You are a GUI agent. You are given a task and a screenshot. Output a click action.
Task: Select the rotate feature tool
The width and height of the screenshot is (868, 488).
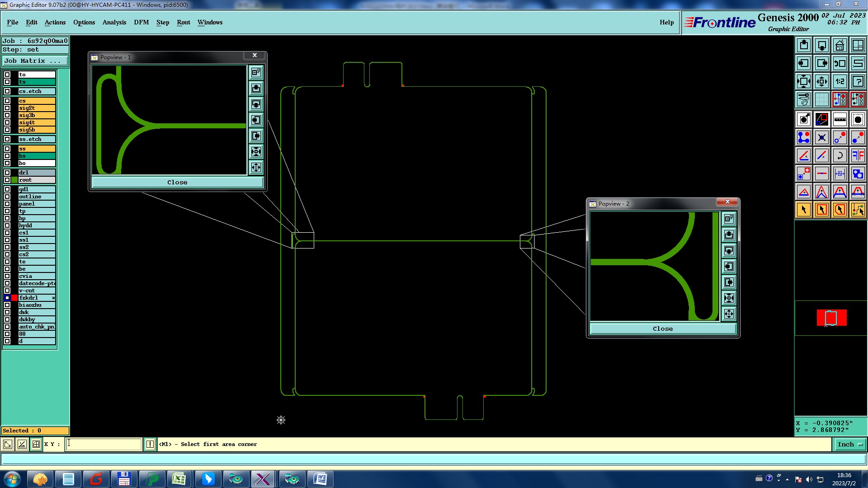(x=840, y=155)
